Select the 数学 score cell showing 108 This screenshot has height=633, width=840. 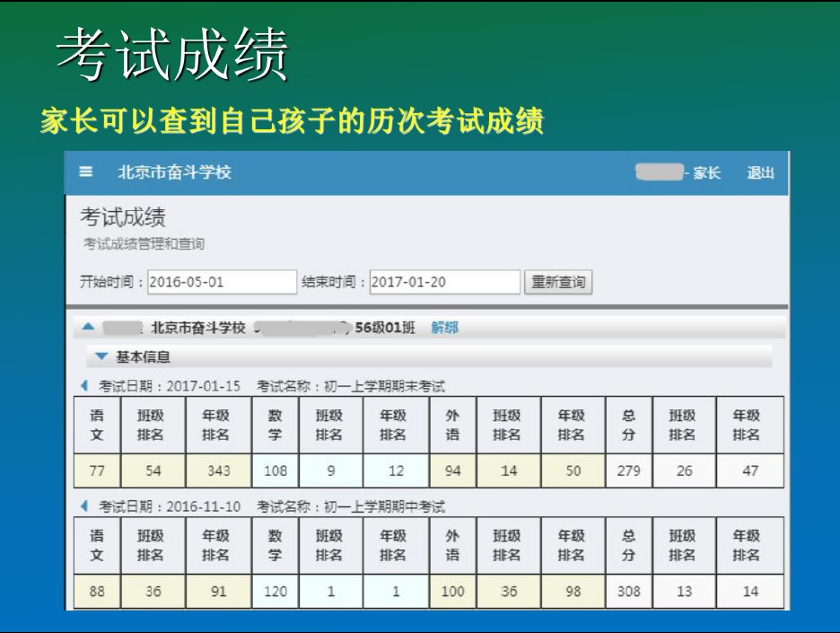point(275,470)
